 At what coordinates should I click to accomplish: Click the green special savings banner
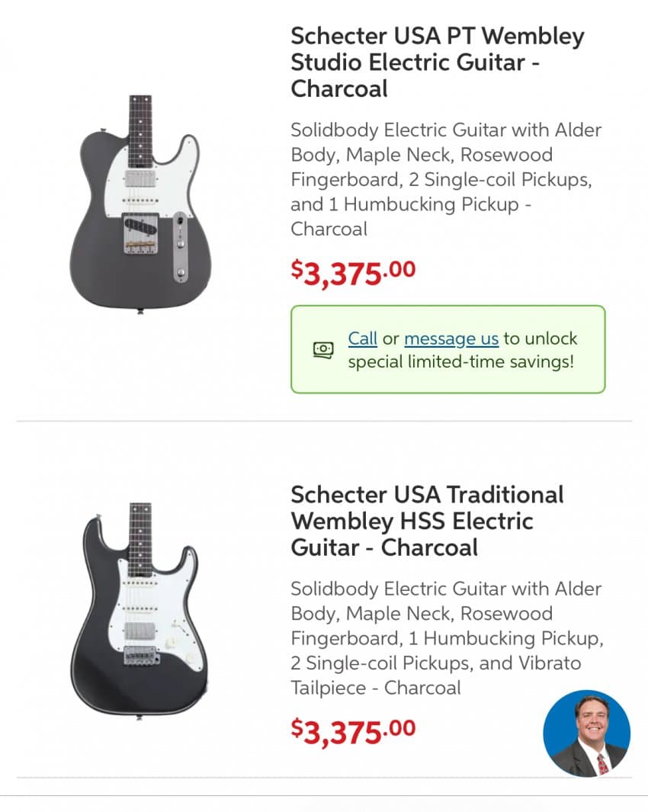click(448, 349)
